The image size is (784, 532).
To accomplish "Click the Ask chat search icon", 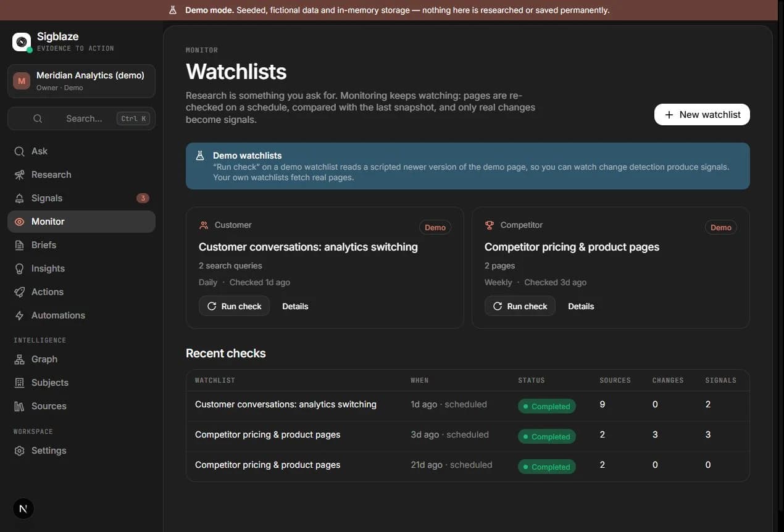I will (x=20, y=151).
